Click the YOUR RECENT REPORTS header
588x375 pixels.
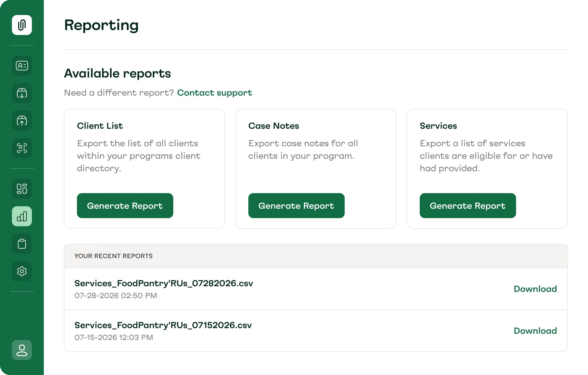[x=114, y=256]
